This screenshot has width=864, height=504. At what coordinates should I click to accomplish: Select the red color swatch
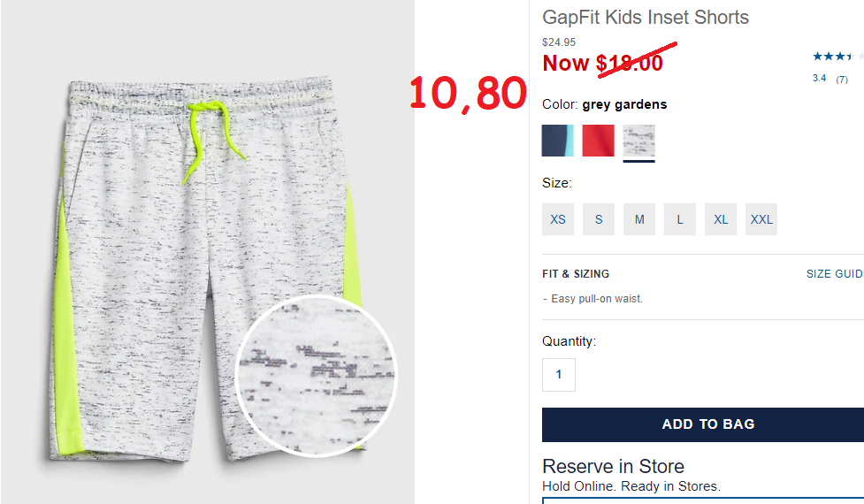pyautogui.click(x=599, y=141)
